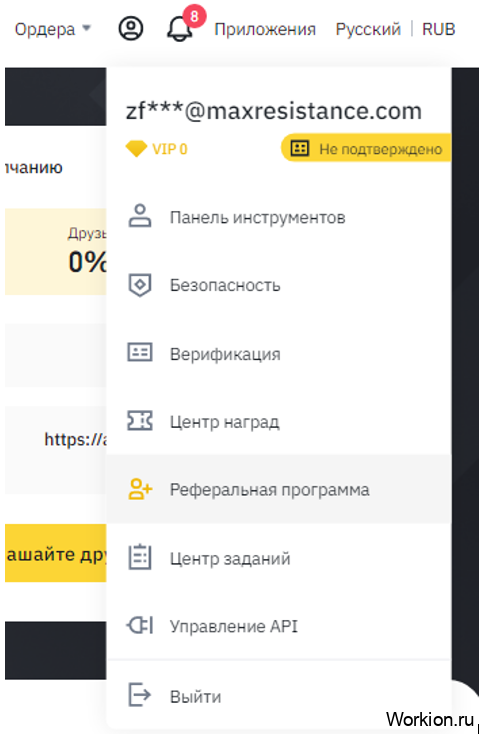
Task: Open the user profile icon
Action: point(131,29)
